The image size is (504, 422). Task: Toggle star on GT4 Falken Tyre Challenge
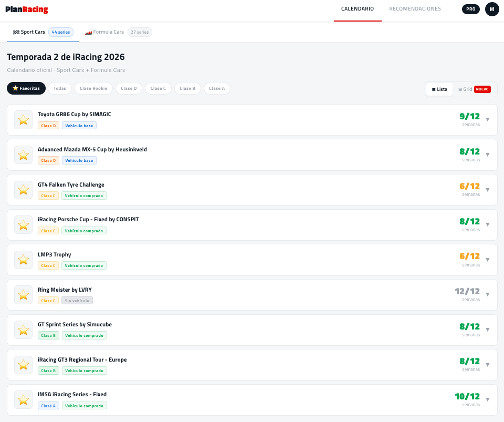[x=24, y=190]
